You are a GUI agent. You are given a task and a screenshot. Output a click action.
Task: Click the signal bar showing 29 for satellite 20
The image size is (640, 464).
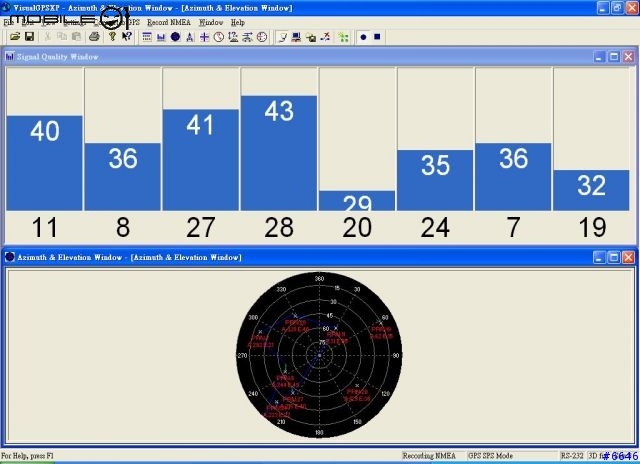click(x=357, y=201)
